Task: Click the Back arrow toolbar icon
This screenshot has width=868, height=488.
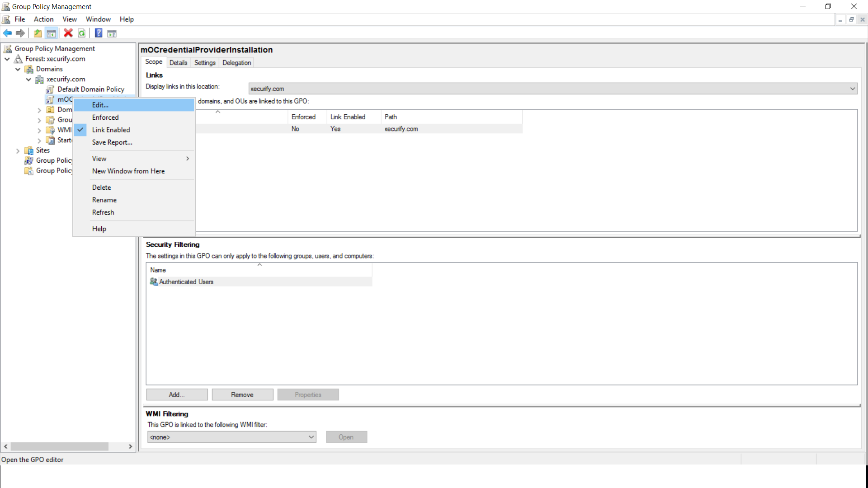Action: point(7,33)
